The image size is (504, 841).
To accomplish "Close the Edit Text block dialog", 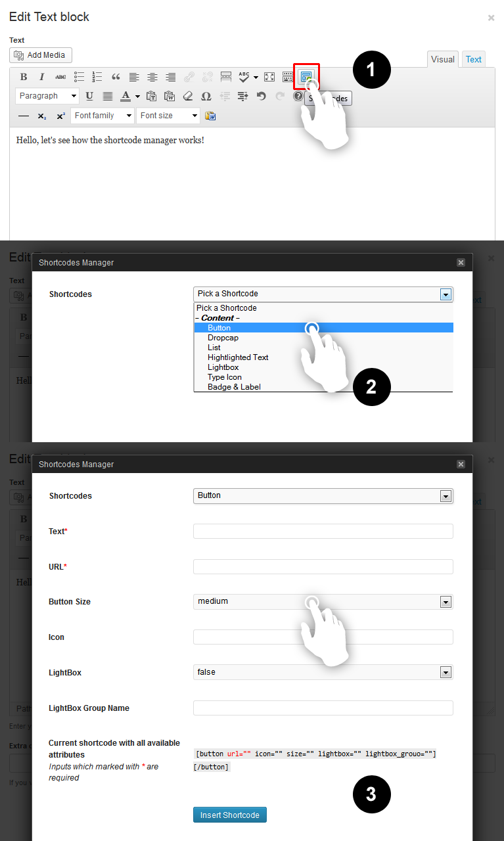I will point(491,18).
